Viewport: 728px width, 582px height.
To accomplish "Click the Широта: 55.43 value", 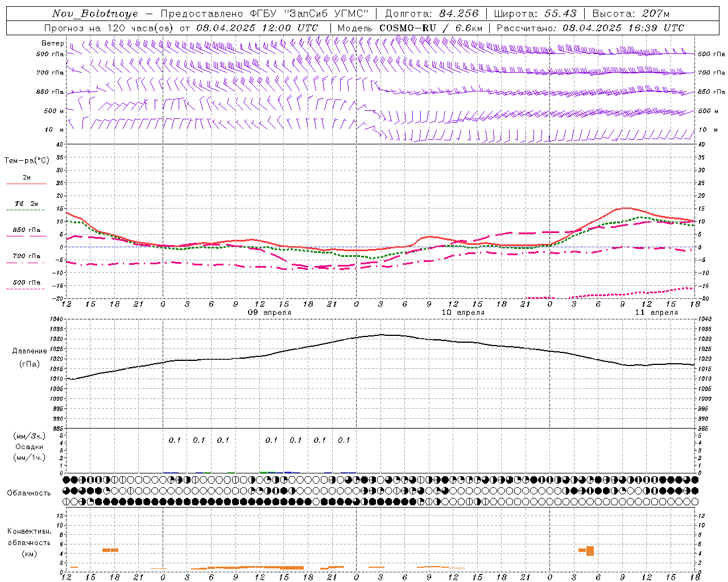I will pos(535,14).
